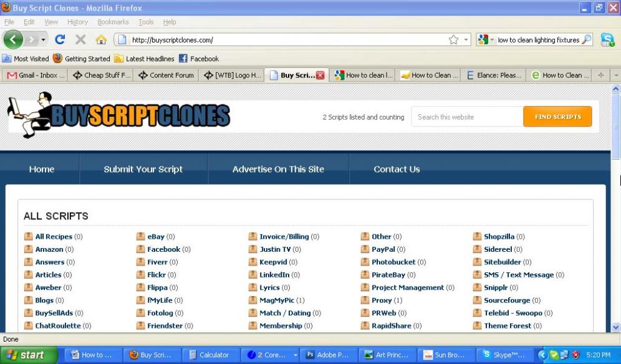
Task: Click folder icon beside Invoice/Billing
Action: tap(253, 236)
